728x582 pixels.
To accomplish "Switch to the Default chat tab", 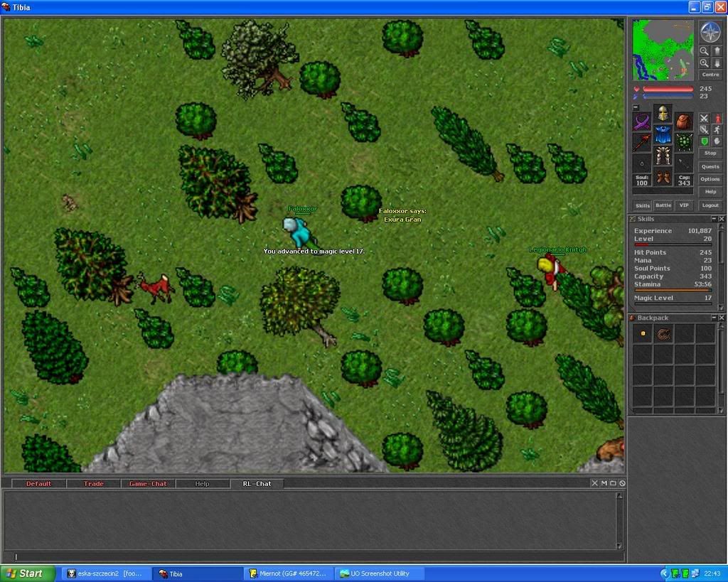I will (x=38, y=484).
